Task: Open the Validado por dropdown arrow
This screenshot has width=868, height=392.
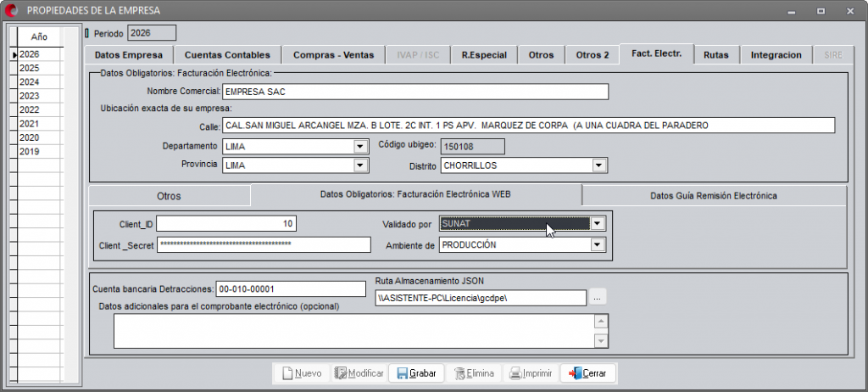Action: pos(597,223)
